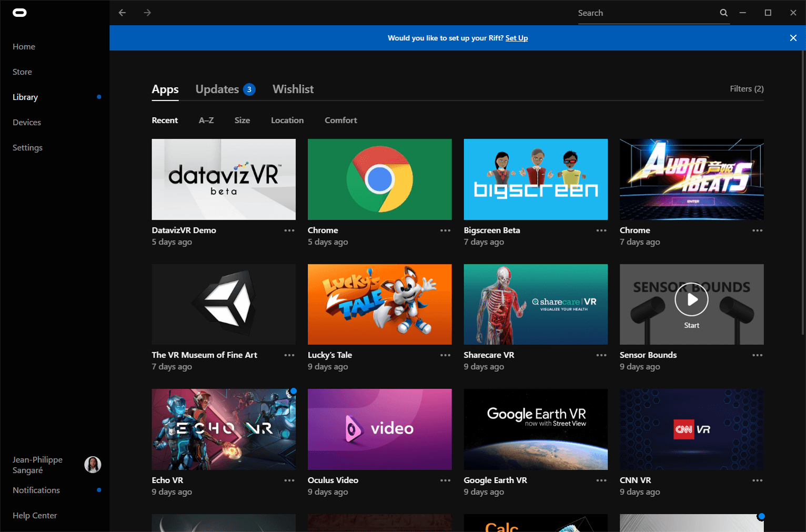Go back with the left arrow
Viewport: 806px width, 532px height.
click(122, 13)
